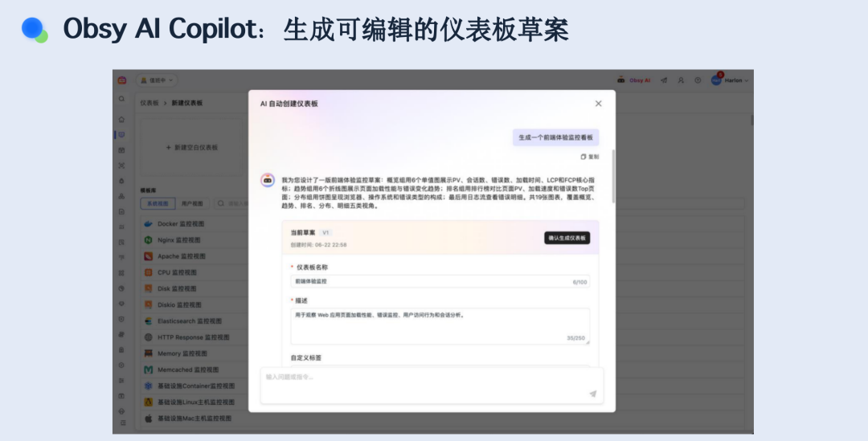Click the paper plane icon in top bar
The height and width of the screenshot is (441, 868).
tap(664, 80)
